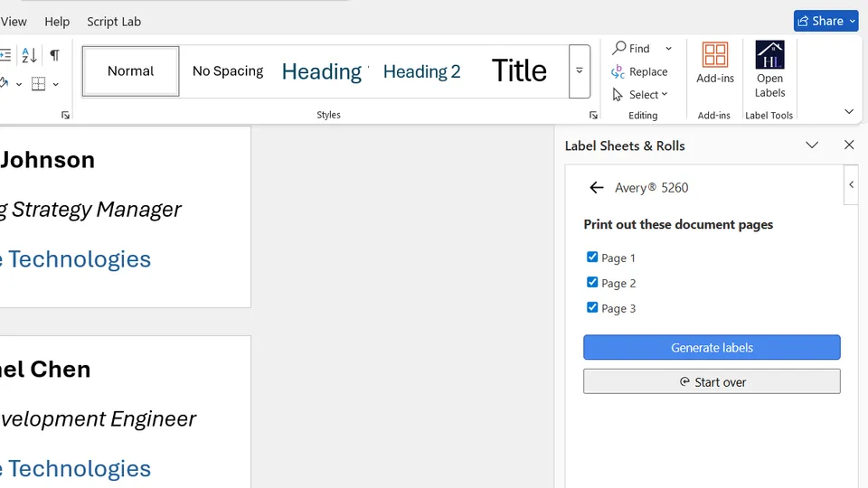Click Technologies text under Chen

tap(80, 469)
